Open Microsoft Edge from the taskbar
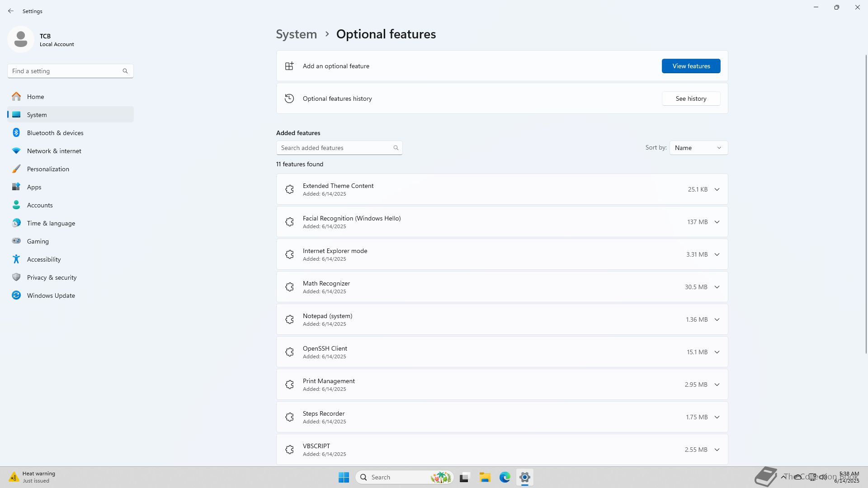868x488 pixels. pos(505,477)
